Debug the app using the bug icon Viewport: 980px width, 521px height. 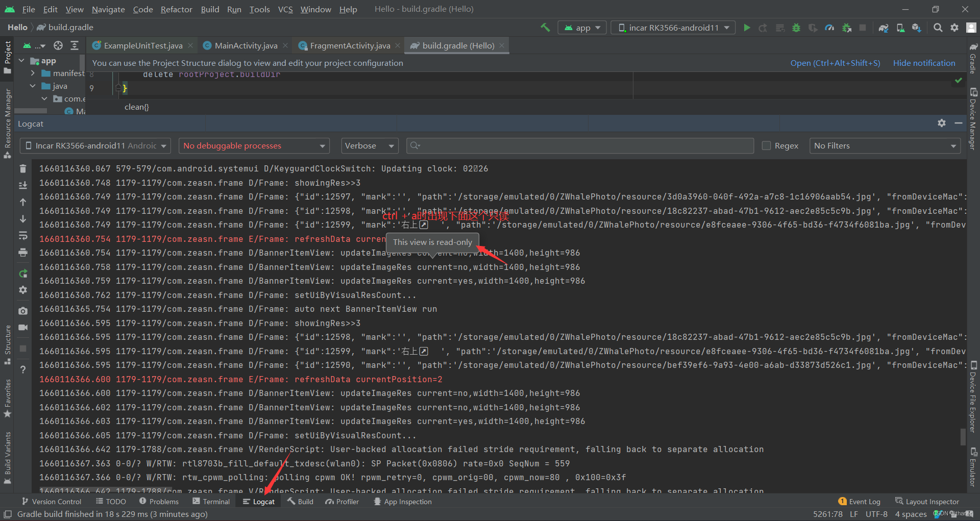796,28
